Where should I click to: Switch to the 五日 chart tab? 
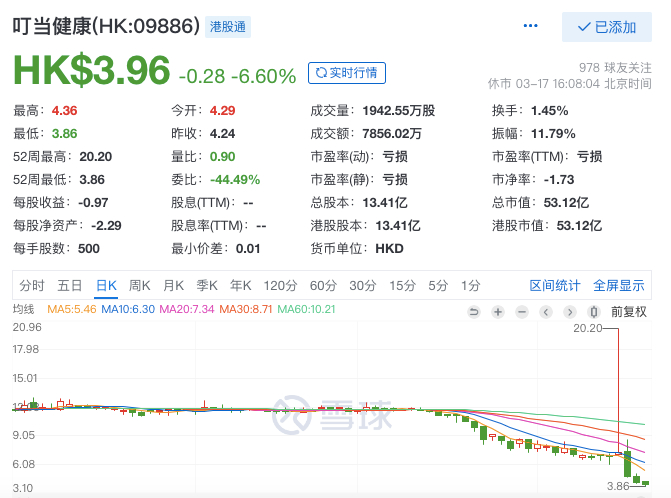pos(70,285)
